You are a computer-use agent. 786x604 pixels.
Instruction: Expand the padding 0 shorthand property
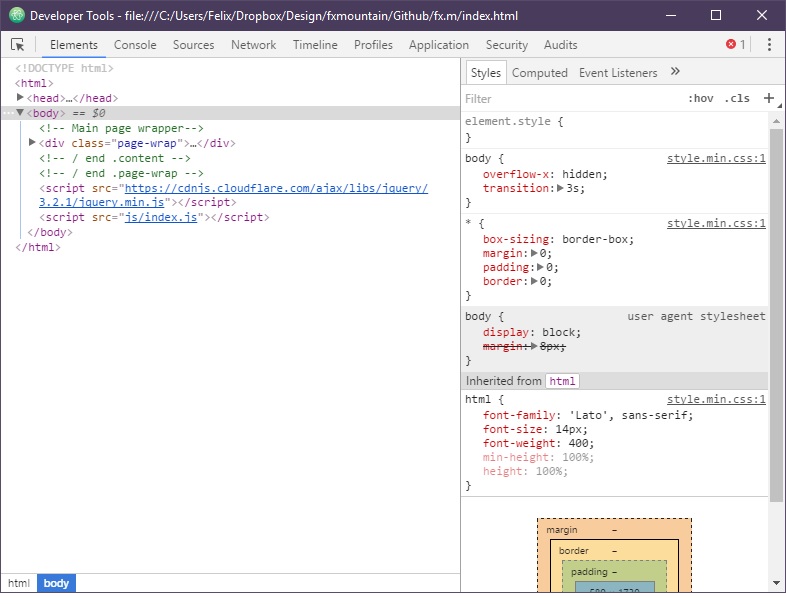pos(541,267)
